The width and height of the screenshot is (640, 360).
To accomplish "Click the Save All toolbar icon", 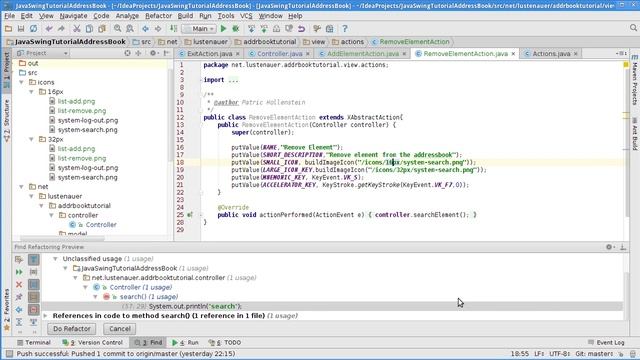I will pos(21,29).
